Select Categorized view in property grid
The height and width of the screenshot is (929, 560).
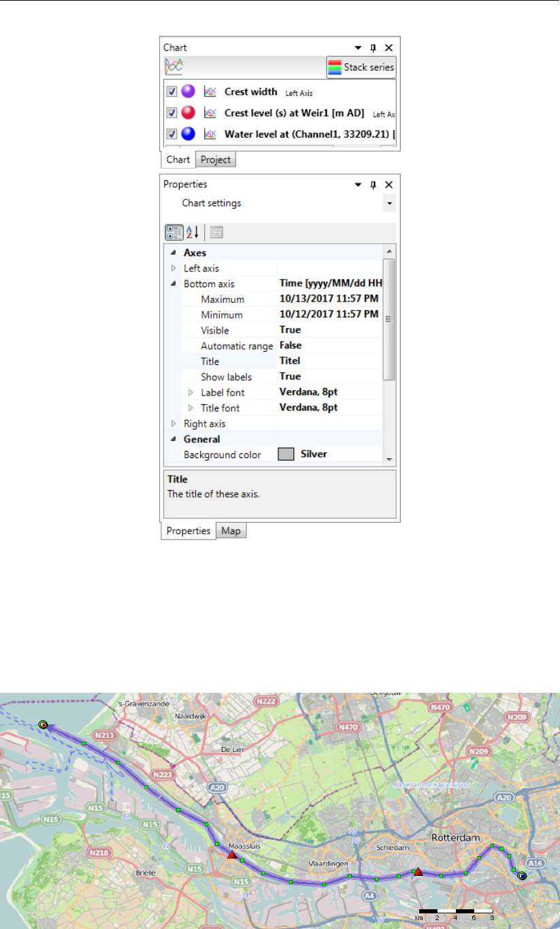point(174,232)
